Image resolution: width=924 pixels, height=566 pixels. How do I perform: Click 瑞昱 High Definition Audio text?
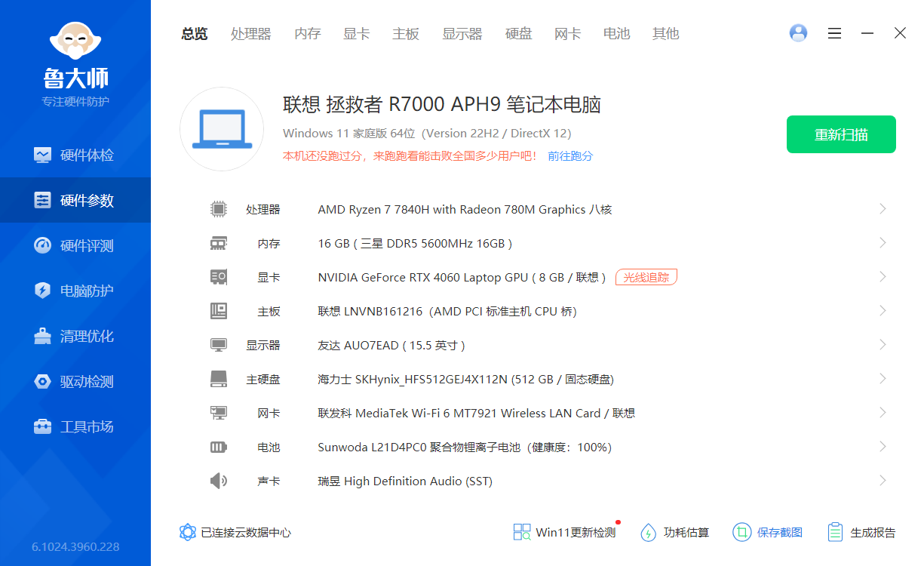[x=405, y=481]
